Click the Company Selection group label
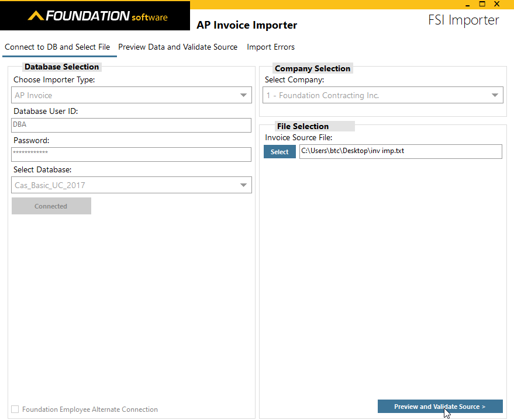Image resolution: width=514 pixels, height=420 pixels. coord(312,68)
